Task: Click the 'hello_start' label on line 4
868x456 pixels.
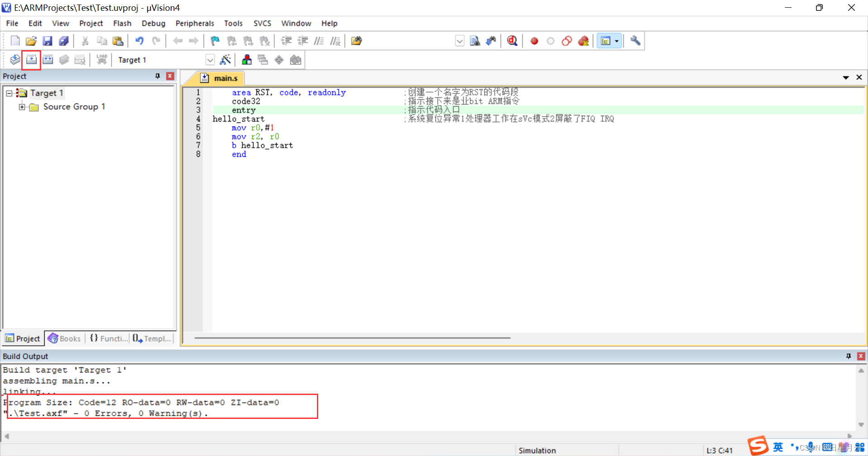Action: tap(238, 119)
